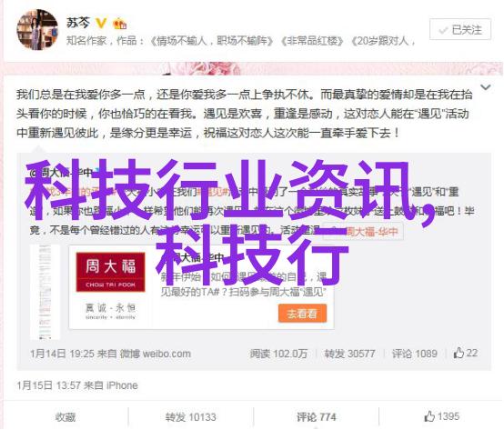The image size is (504, 430).
Task: Select the 收藏 tab
Action: pyautogui.click(x=66, y=417)
